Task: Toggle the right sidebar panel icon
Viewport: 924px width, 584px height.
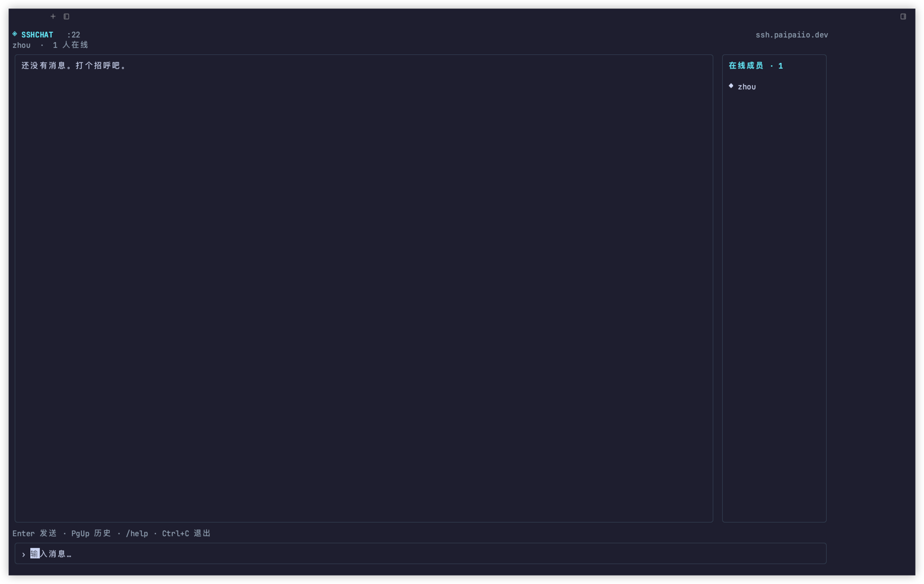Action: [903, 17]
